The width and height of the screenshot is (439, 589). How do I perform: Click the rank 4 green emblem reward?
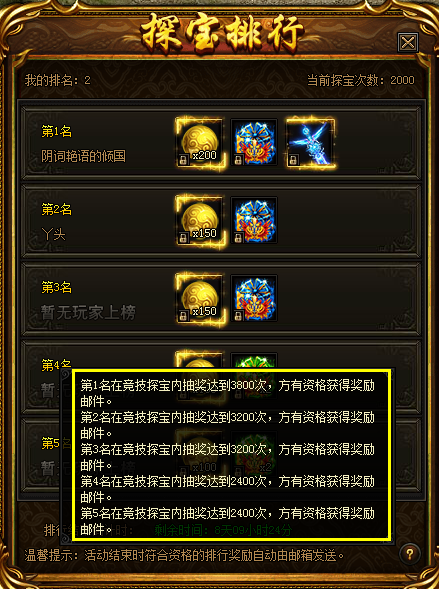pos(254,361)
